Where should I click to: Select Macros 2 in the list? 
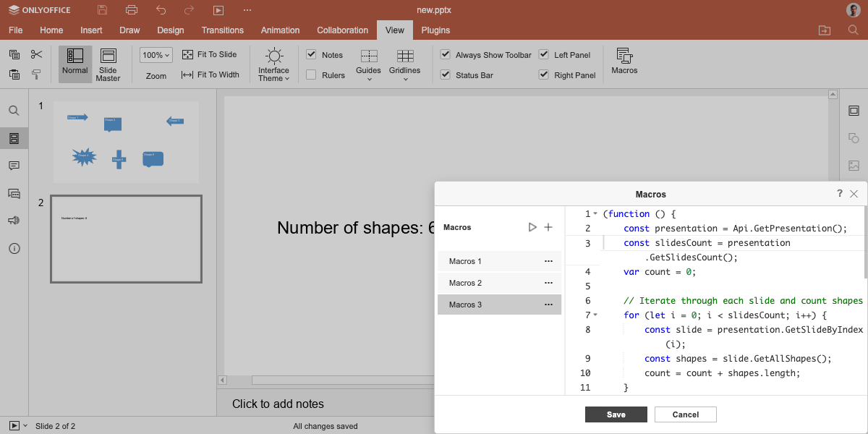tap(499, 283)
